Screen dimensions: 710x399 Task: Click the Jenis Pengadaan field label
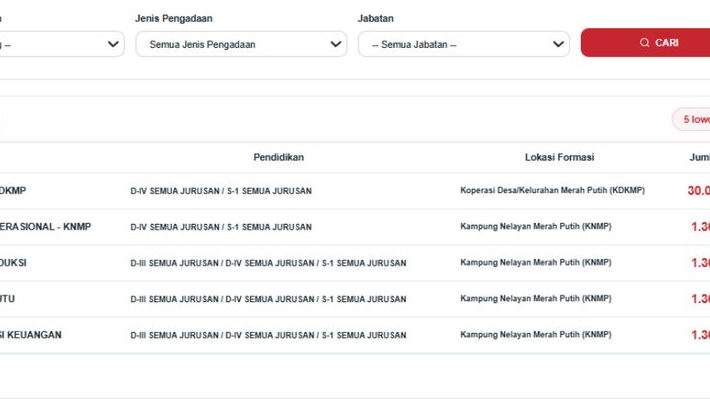[x=173, y=19]
